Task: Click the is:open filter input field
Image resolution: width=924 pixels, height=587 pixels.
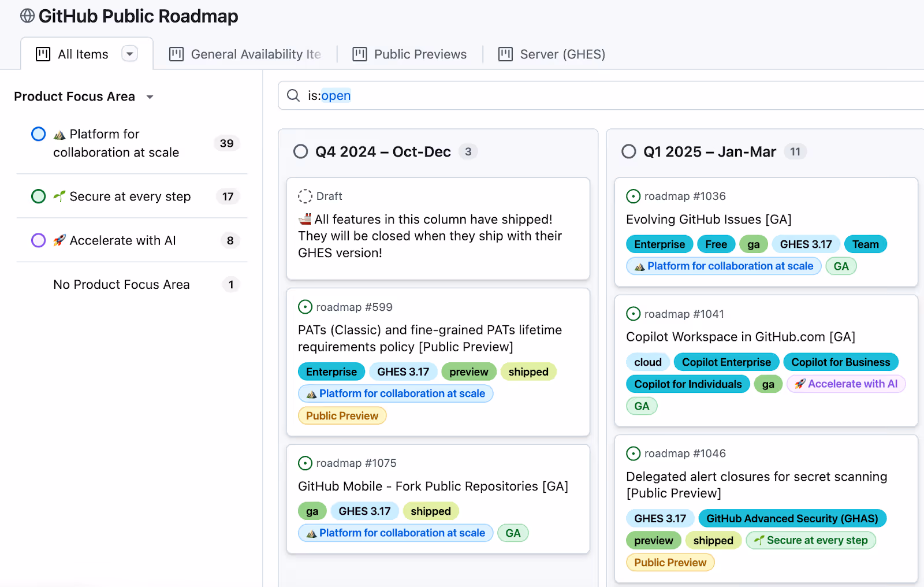Action: coord(601,95)
